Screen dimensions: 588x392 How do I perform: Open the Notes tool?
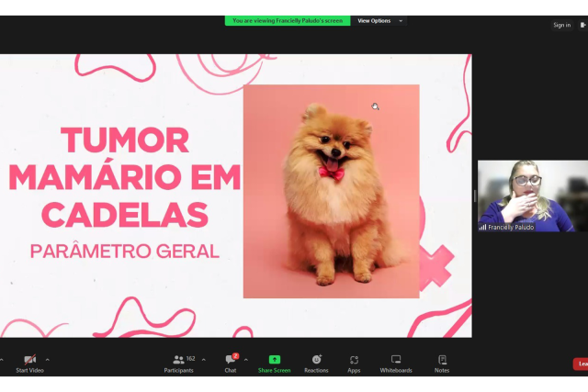click(x=442, y=359)
